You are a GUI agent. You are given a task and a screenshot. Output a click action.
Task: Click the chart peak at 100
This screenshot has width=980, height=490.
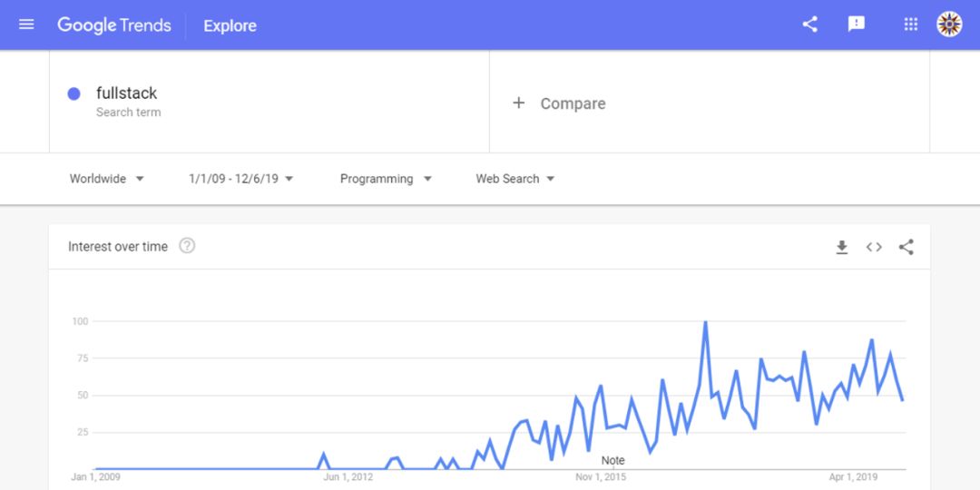(x=705, y=322)
